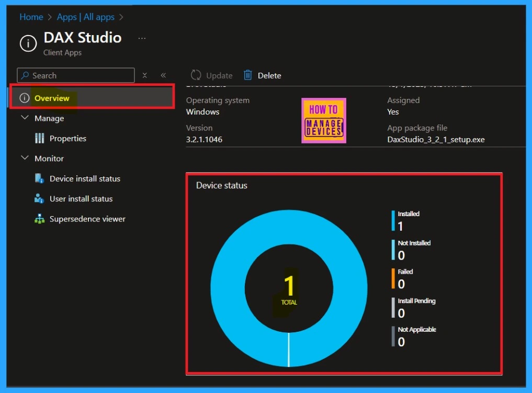Click the Failed legend label
This screenshot has width=532, height=393.
coord(405,272)
